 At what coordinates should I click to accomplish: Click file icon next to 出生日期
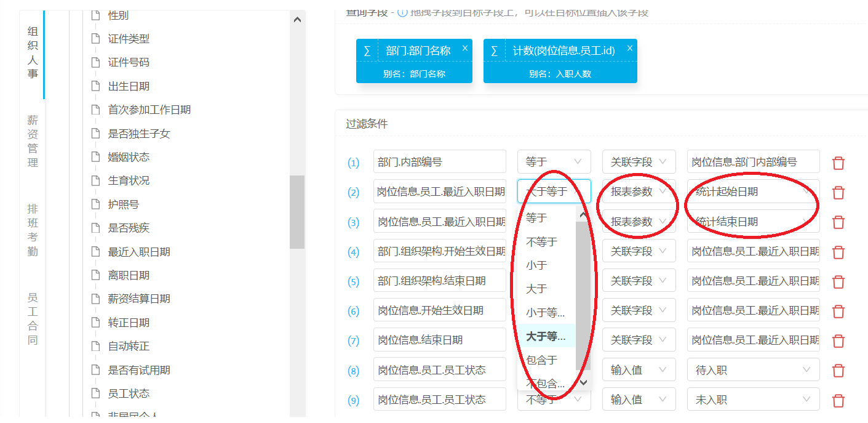[95, 86]
